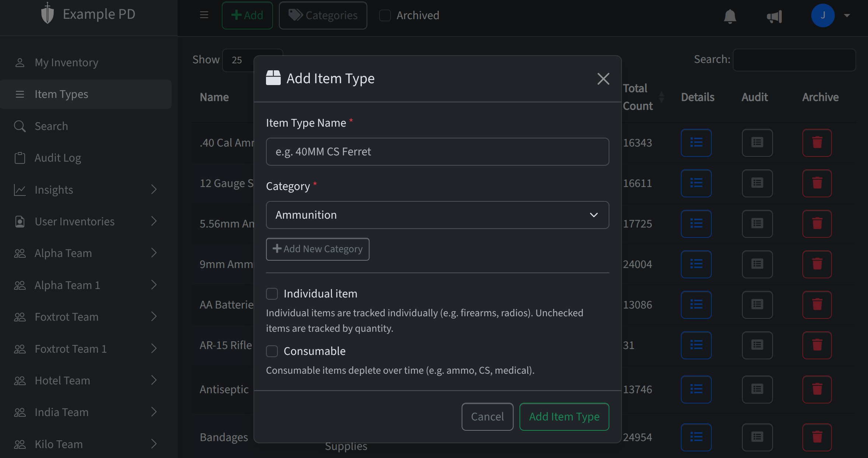Click the Insights chart icon
Viewport: 868px width, 458px height.
click(20, 190)
